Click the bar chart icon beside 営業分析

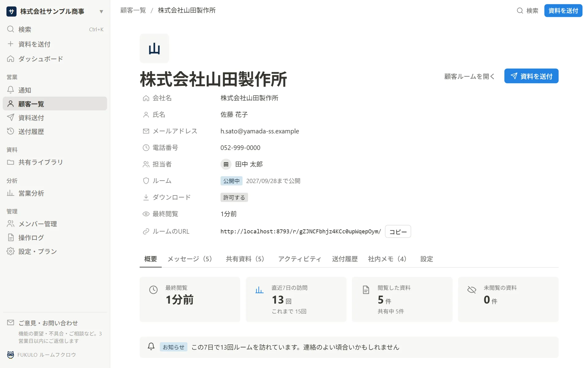(11, 193)
